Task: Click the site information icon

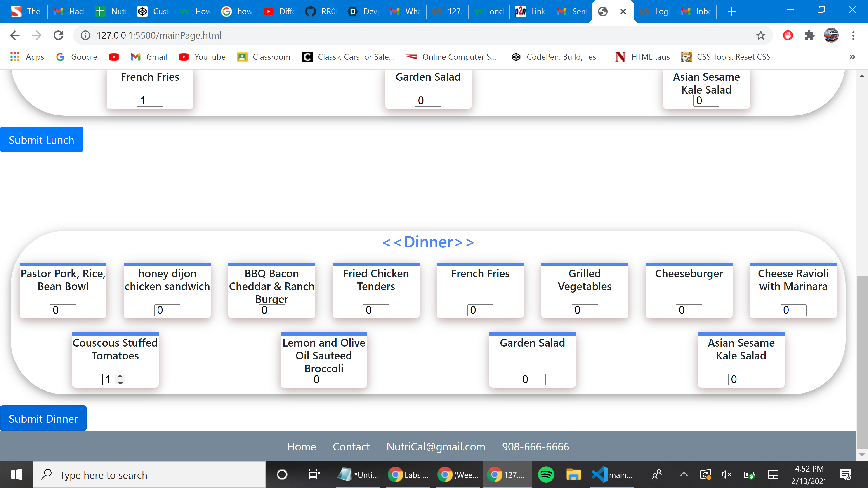Action: click(86, 35)
